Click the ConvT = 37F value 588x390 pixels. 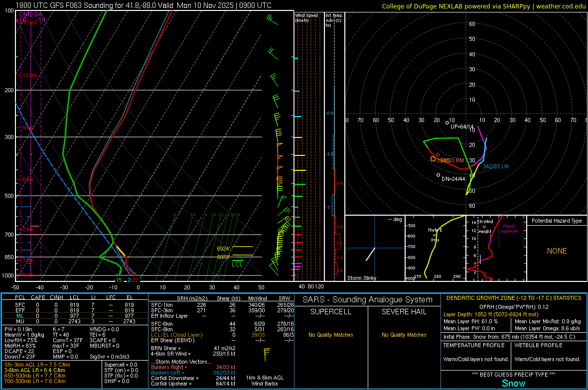point(67,340)
